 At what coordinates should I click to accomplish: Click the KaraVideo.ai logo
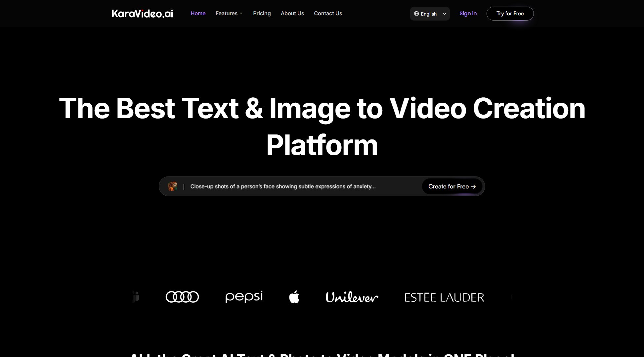[x=142, y=13]
